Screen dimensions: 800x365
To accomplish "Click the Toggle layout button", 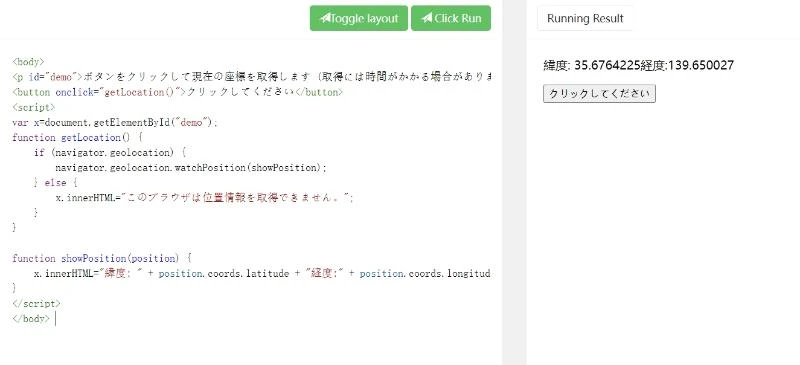I will pos(359,18).
